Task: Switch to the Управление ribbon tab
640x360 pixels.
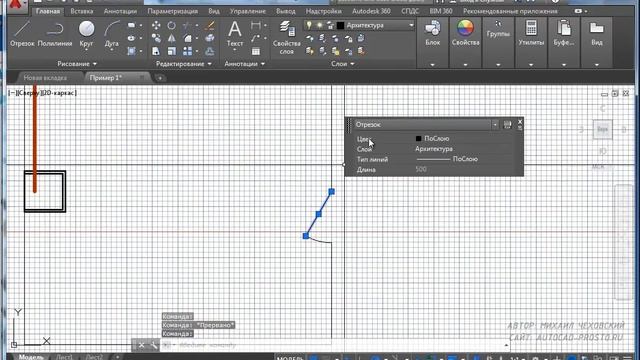Action: 247,11
